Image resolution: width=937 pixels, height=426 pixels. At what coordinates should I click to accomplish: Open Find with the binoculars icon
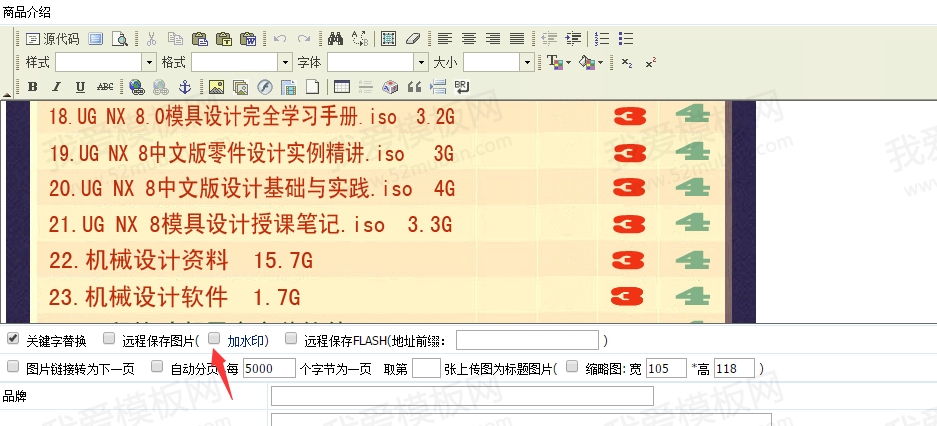click(335, 39)
